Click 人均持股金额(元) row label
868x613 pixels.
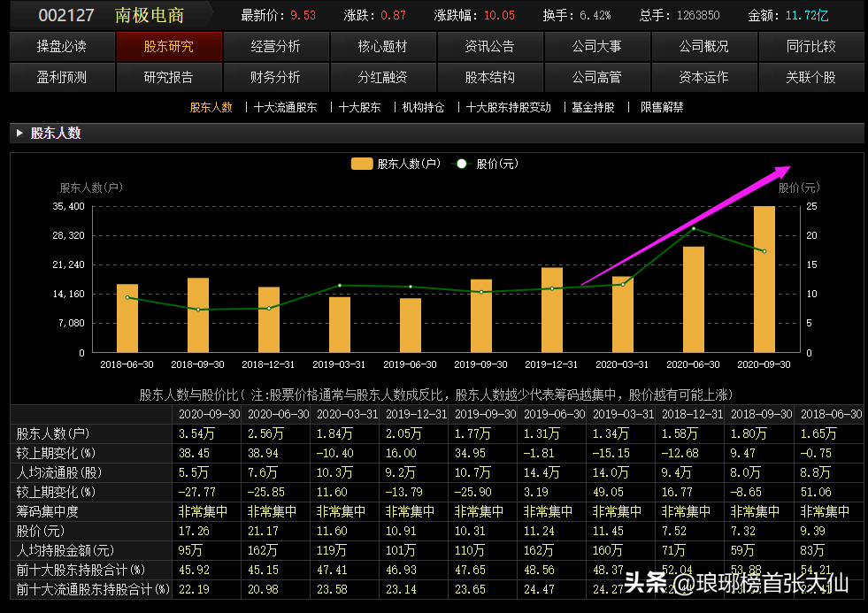click(x=65, y=550)
